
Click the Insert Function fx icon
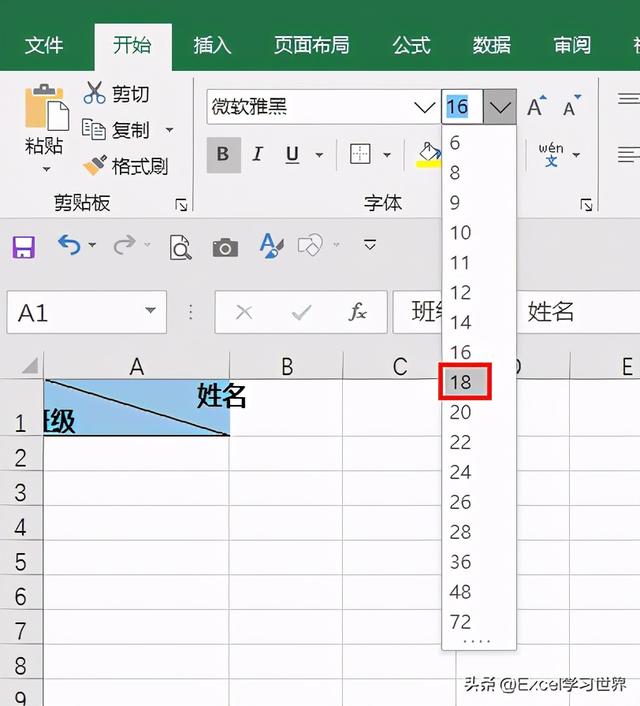[x=358, y=312]
